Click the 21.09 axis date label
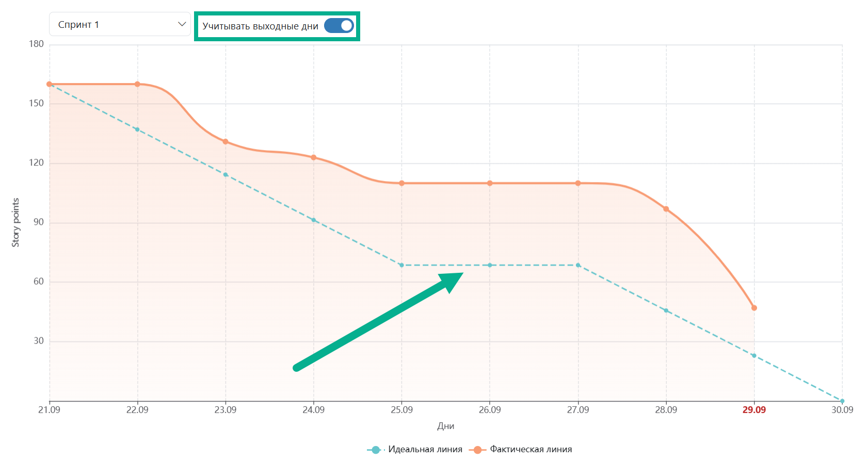Screen dimensions: 868x461 click(x=49, y=410)
